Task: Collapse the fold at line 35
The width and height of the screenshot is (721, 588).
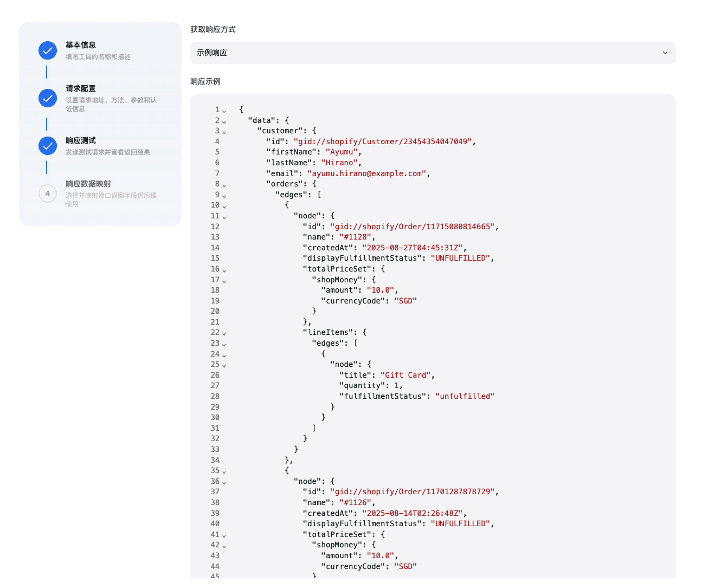Action: tap(224, 471)
